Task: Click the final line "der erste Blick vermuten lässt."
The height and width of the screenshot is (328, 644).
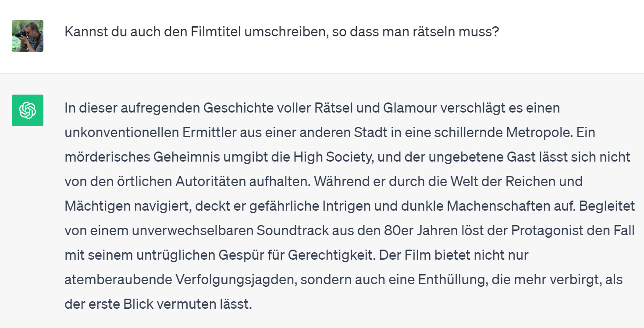Action: tap(158, 304)
